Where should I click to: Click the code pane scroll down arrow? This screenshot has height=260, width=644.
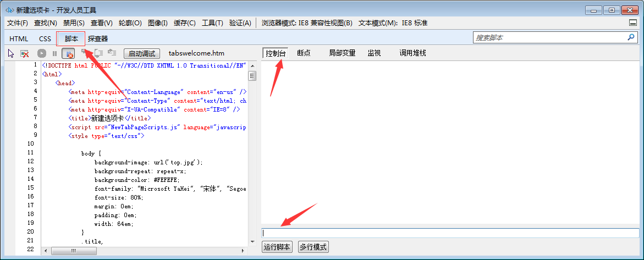pos(252,241)
